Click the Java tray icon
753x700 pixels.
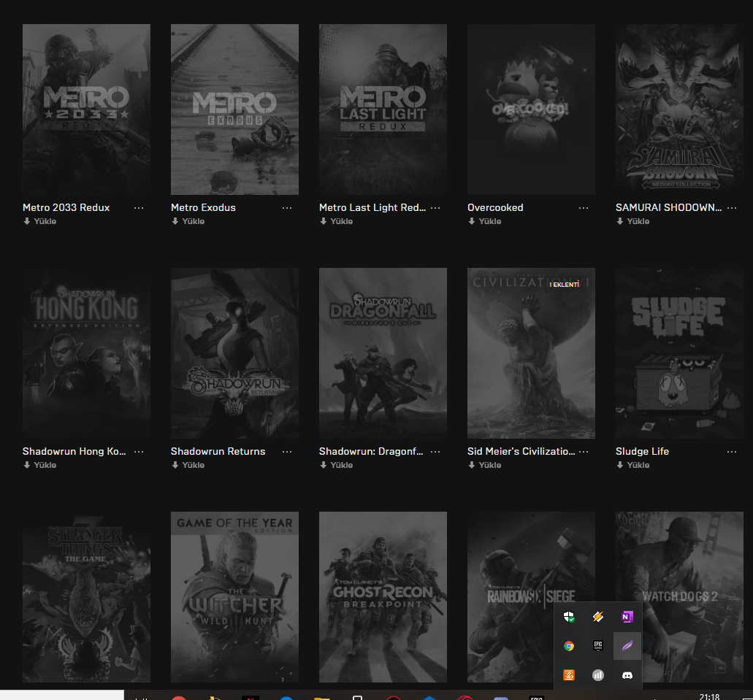pos(568,675)
